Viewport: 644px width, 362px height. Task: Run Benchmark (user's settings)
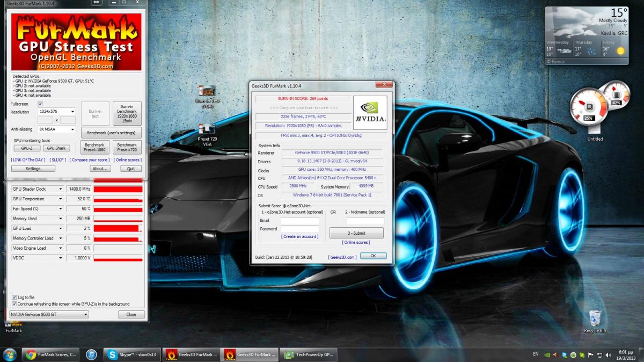coord(111,132)
